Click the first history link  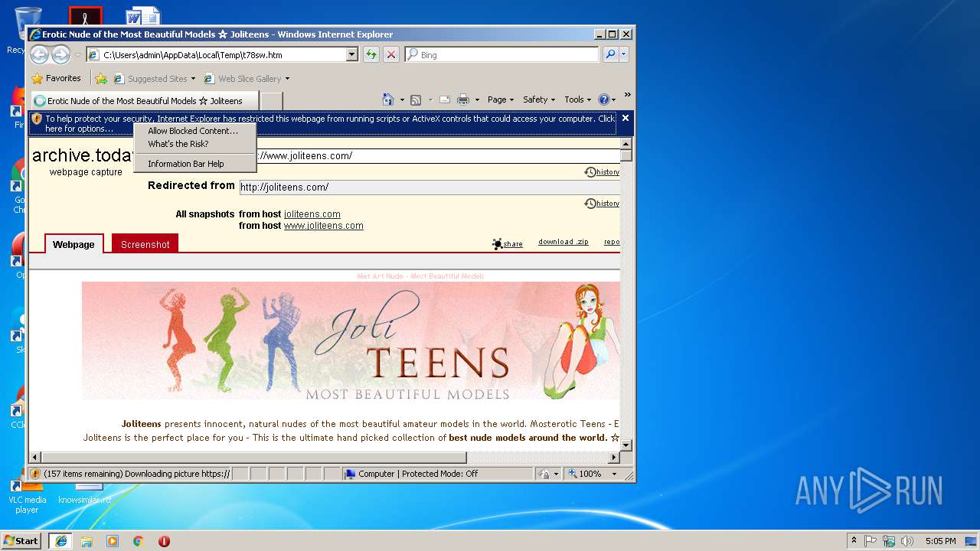(603, 172)
